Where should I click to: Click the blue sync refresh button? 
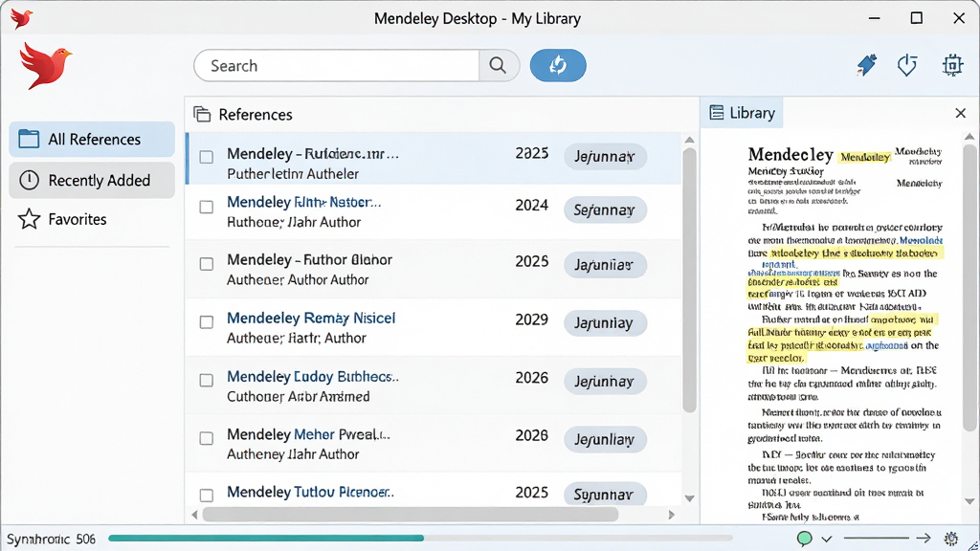[x=558, y=65]
